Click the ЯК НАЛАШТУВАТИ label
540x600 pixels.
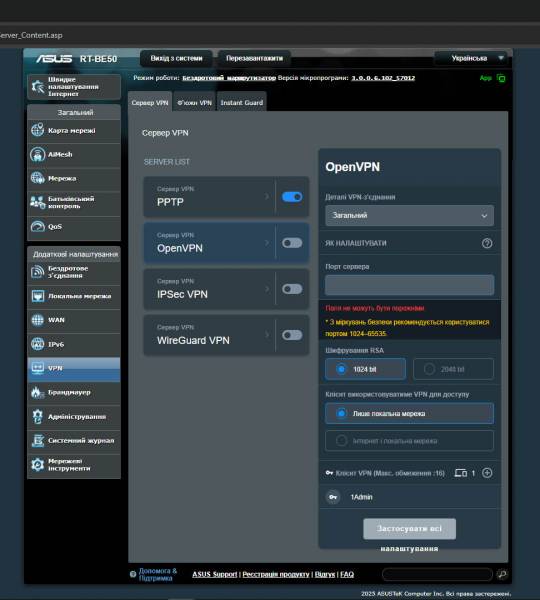356,243
